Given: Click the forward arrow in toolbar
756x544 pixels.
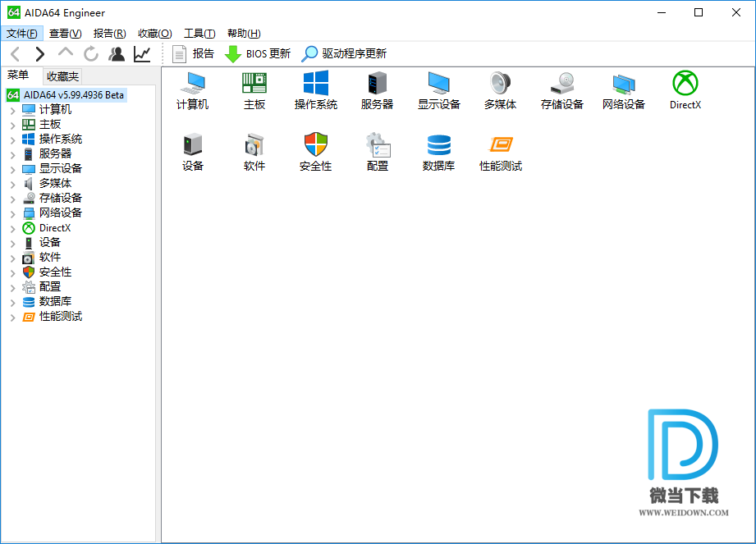Looking at the screenshot, I should click(x=40, y=54).
